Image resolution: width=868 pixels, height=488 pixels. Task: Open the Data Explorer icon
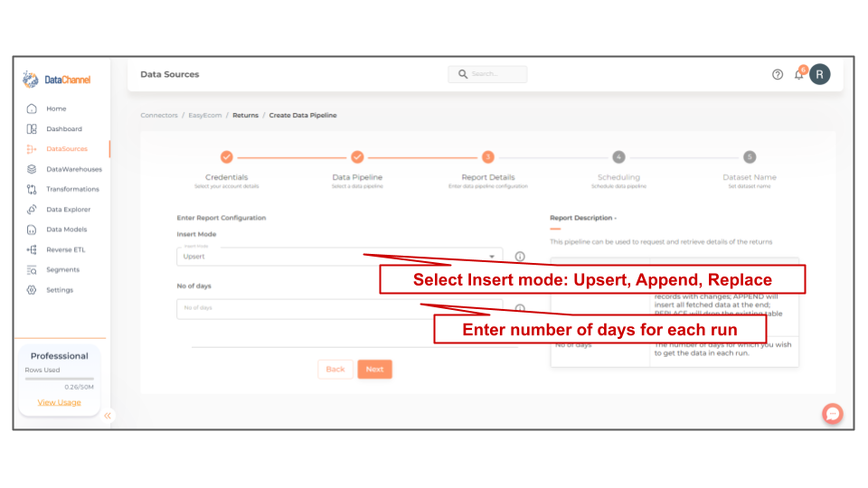[x=32, y=209]
